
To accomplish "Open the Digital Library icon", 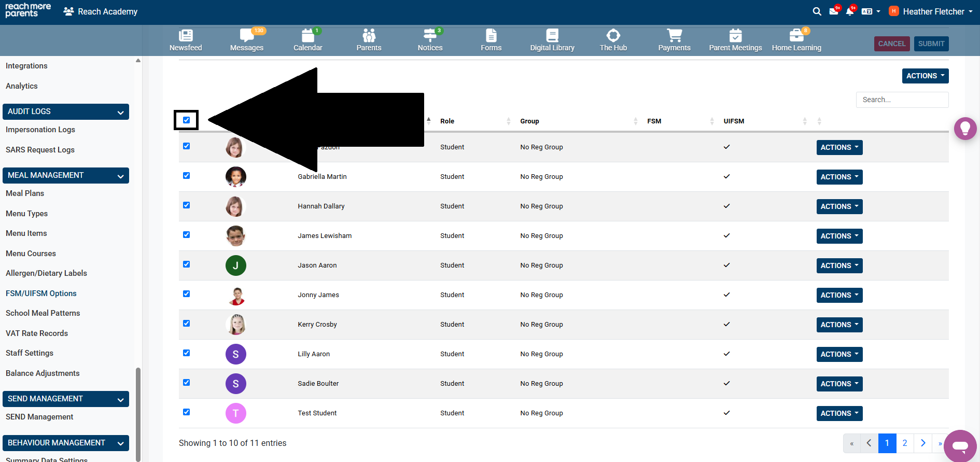I will coord(552,36).
